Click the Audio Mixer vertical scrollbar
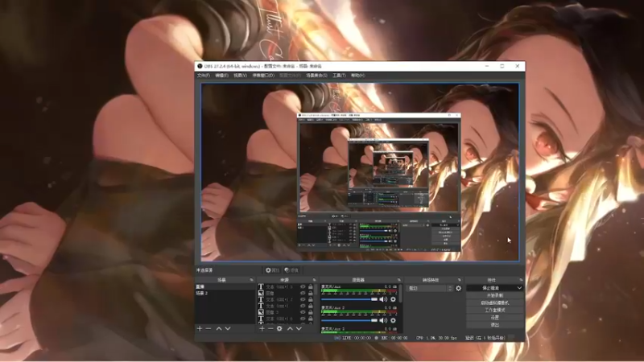 point(400,294)
